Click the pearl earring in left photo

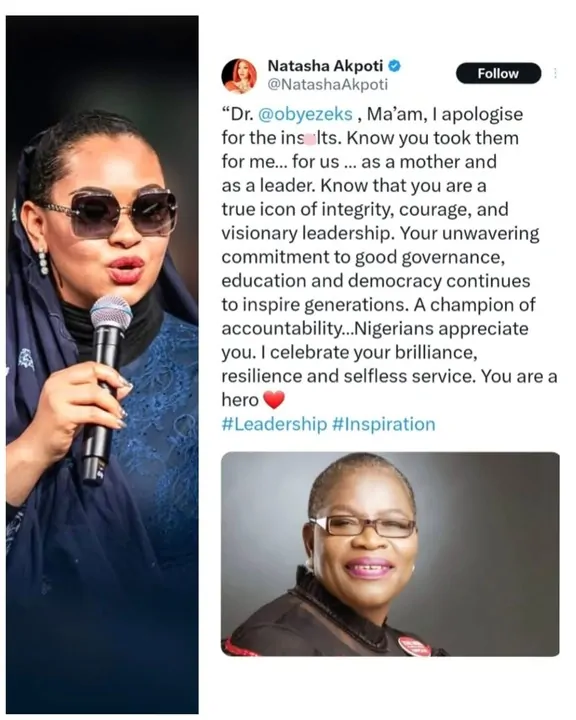(x=43, y=262)
